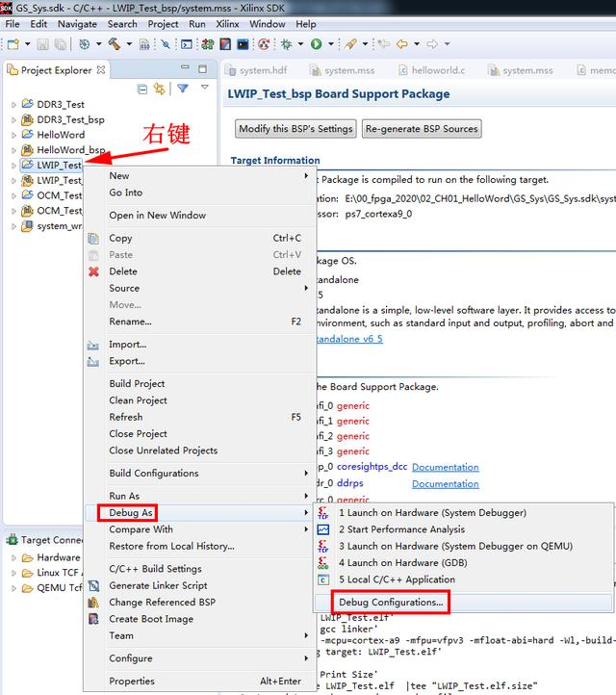Viewport: 616px width, 695px height.
Task: Click the red-blue flash tool icon
Action: click(225, 44)
